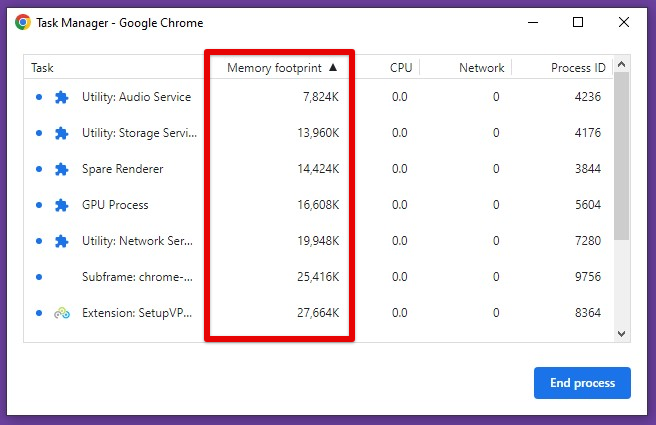The image size is (656, 425).
Task: Click the Storage Service puzzle-piece icon
Action: [62, 133]
